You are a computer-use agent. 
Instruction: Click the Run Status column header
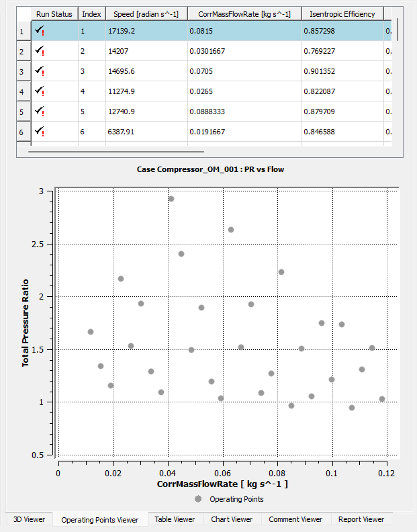(54, 14)
